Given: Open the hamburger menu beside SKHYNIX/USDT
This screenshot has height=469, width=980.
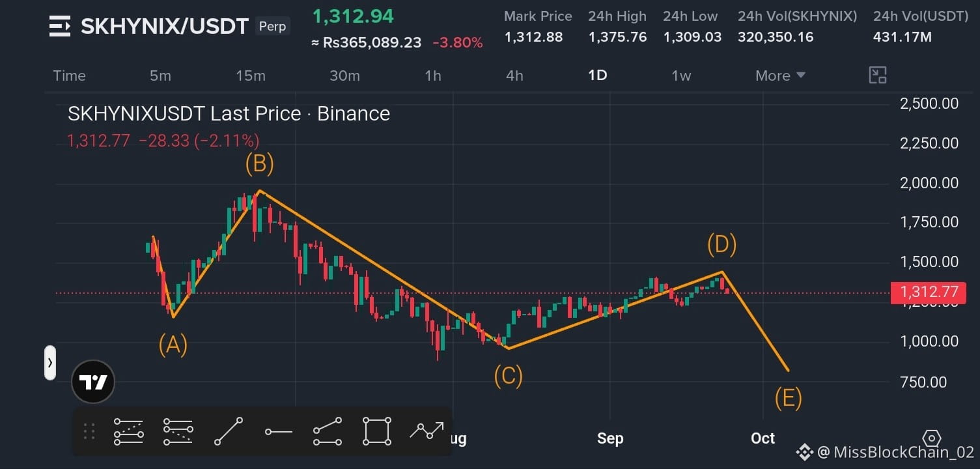Looking at the screenshot, I should pos(59,26).
